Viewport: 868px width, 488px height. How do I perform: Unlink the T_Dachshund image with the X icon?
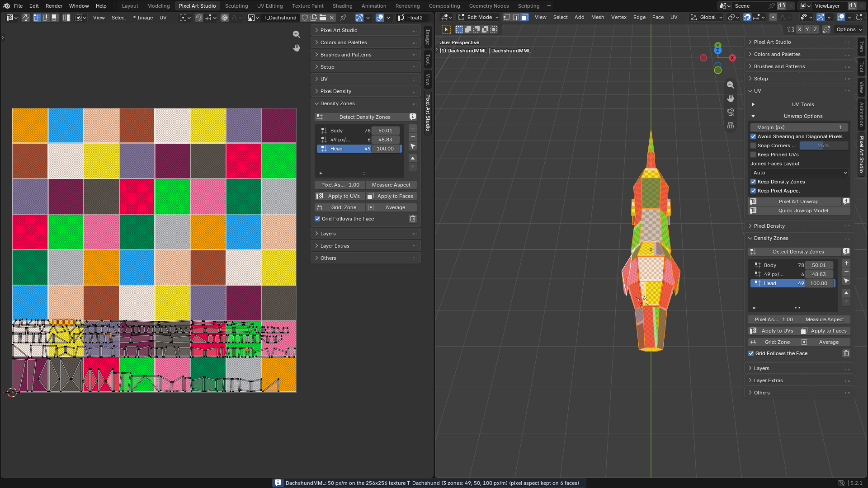(x=332, y=18)
